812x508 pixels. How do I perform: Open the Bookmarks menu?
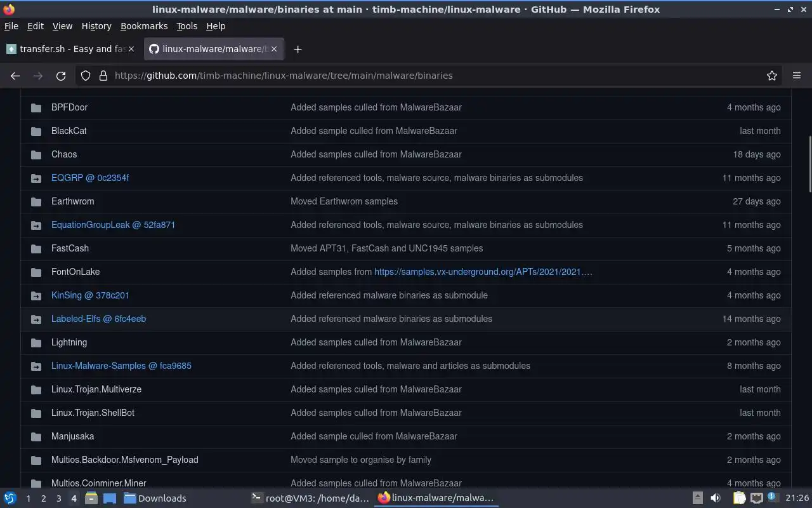[144, 26]
